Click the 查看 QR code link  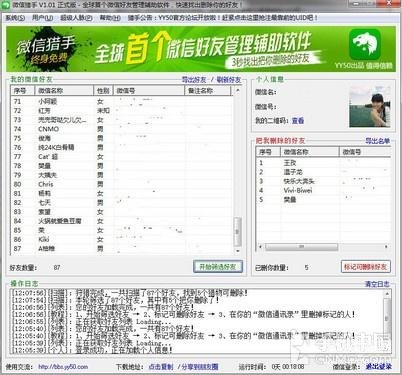[x=298, y=121]
